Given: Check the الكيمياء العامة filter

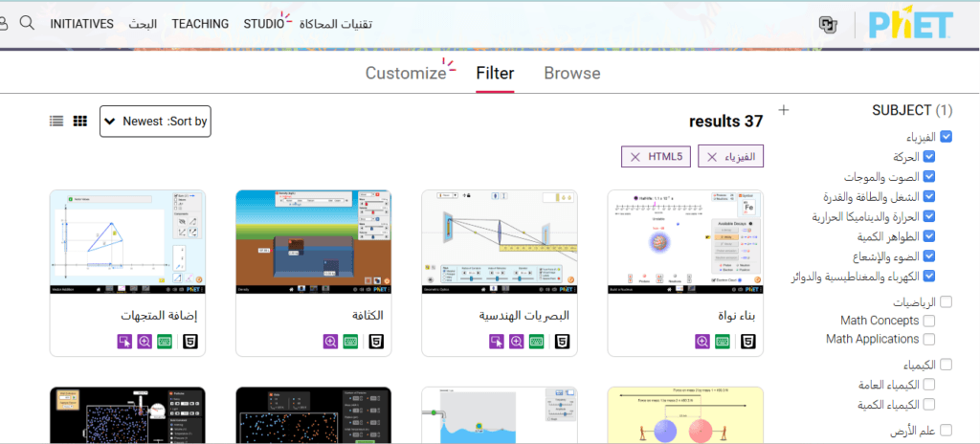Looking at the screenshot, I should 927,385.
